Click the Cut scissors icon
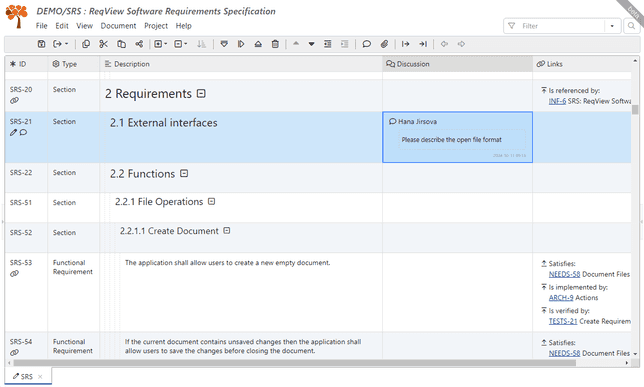The width and height of the screenshot is (644, 387). pos(104,44)
